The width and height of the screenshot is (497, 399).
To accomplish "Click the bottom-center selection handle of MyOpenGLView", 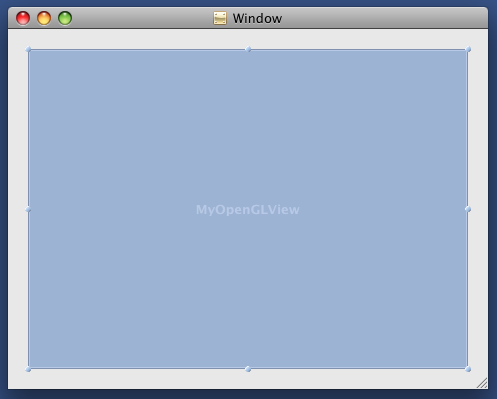I will [248, 369].
